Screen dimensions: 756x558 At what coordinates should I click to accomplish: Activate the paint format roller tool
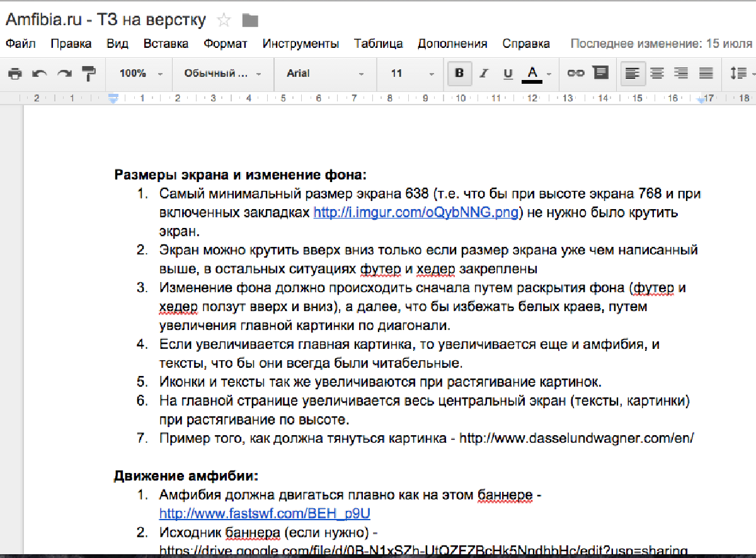click(89, 74)
